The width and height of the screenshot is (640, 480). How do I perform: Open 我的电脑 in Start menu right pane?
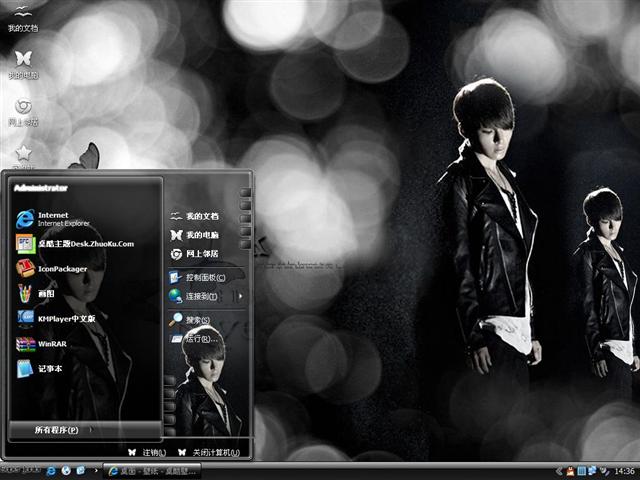click(194, 235)
